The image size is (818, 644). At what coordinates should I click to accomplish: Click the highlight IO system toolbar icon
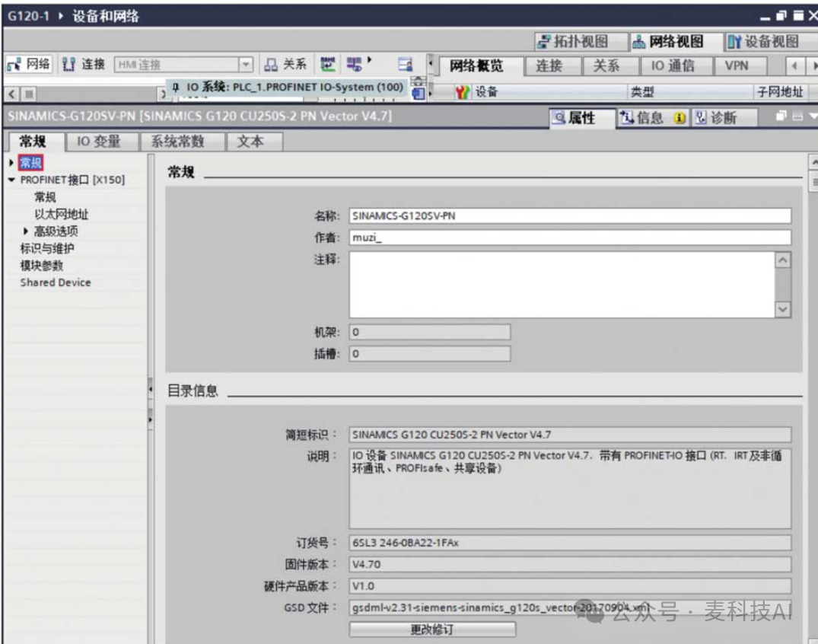(x=355, y=64)
